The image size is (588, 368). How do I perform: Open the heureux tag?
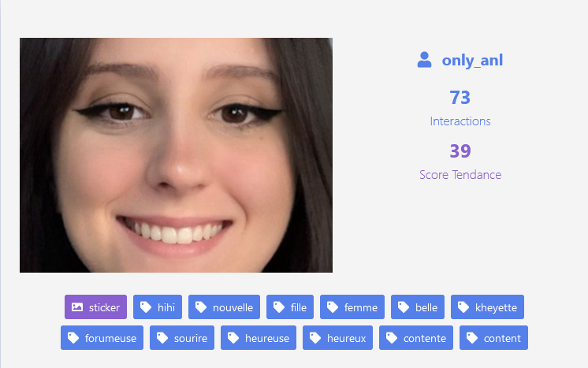[x=337, y=337]
